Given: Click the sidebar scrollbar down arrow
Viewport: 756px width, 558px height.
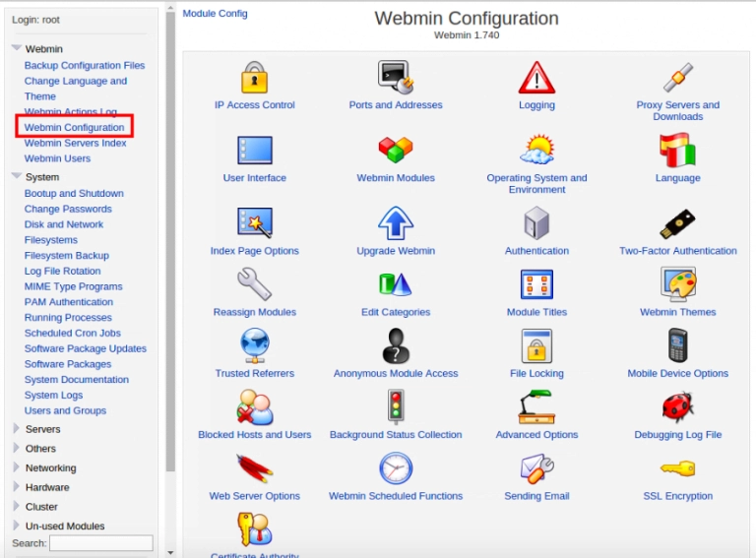Looking at the screenshot, I should (x=170, y=553).
